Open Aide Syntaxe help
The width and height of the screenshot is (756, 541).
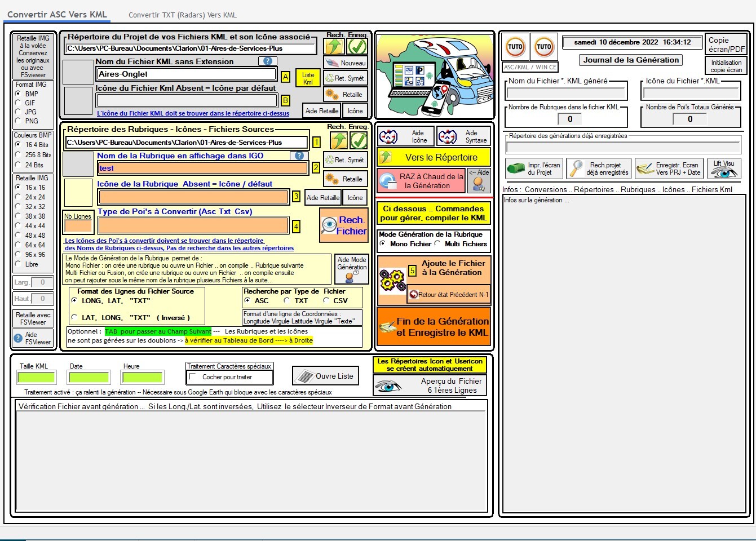coord(463,136)
